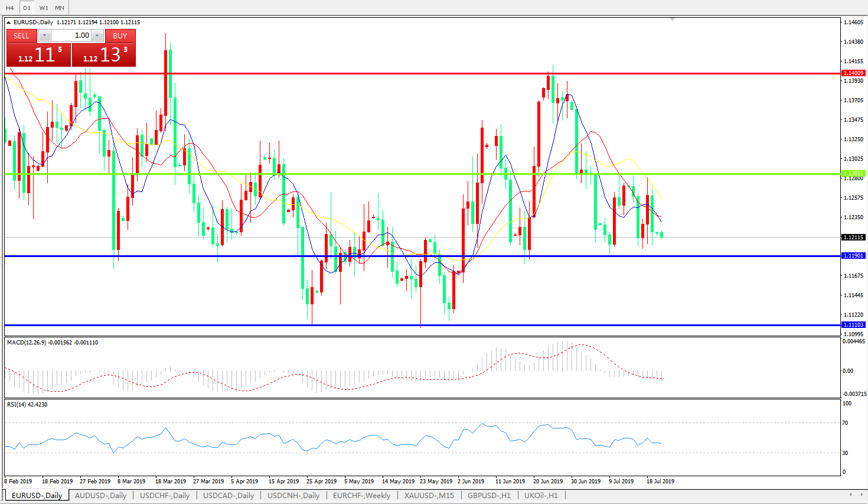Collapse the one-click trading panel triangle
Screen dimensions: 868x504
pyautogui.click(x=9, y=22)
